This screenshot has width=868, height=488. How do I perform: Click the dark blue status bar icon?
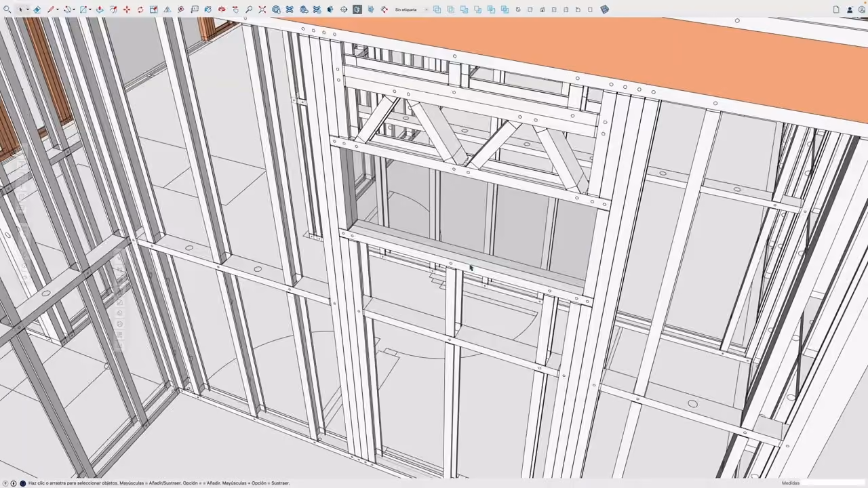22,483
